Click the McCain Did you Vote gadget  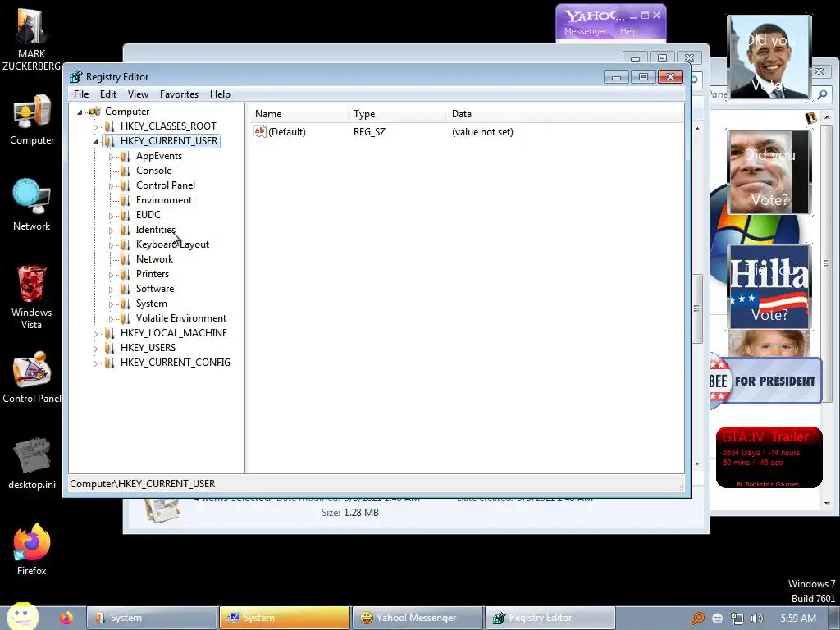769,172
